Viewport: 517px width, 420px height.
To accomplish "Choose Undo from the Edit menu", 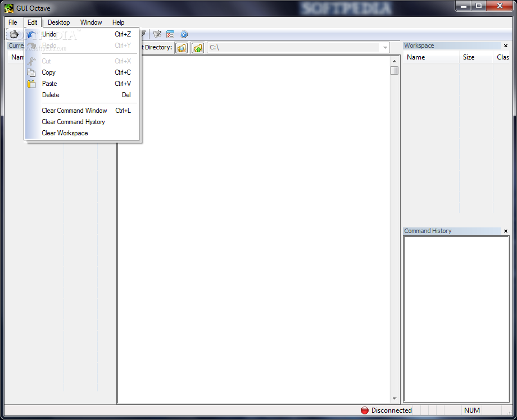I will point(82,34).
